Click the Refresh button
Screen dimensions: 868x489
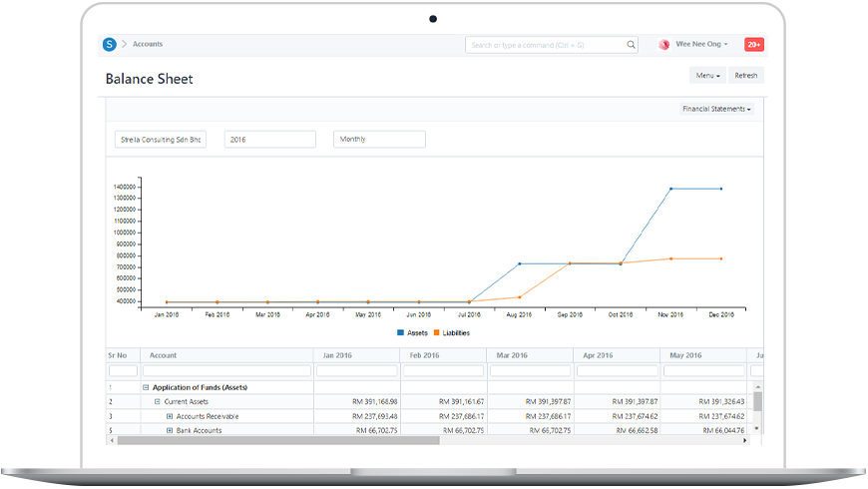point(745,76)
